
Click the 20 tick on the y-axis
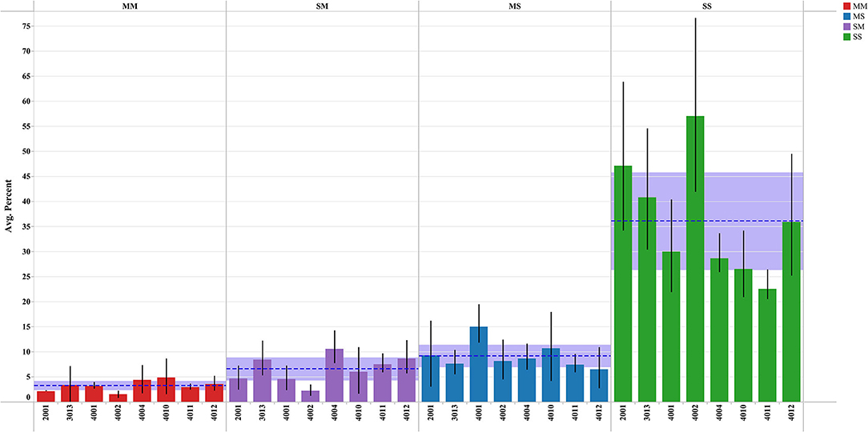pos(26,302)
